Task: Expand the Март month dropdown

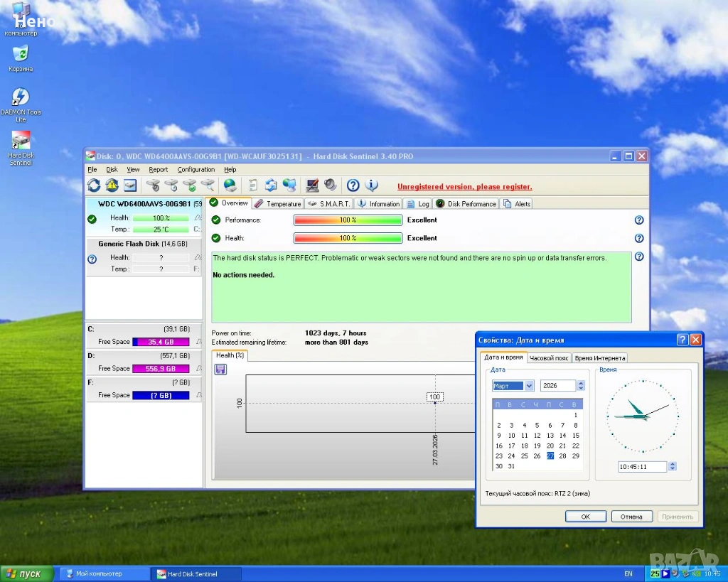Action: pyautogui.click(x=529, y=386)
